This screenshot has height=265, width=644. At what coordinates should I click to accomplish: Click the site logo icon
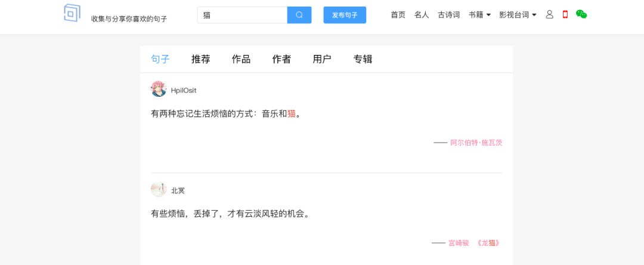[x=72, y=13]
